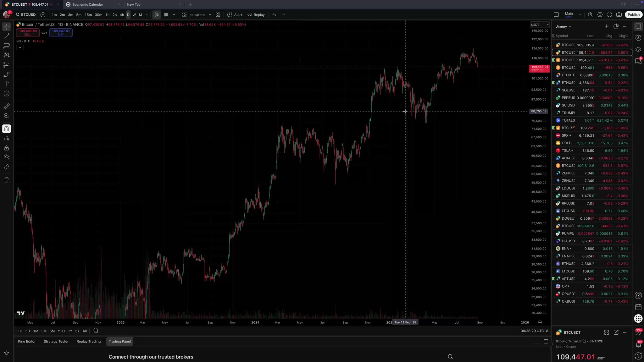
Task: Open the watchlist advanced view icon
Action: tap(616, 26)
